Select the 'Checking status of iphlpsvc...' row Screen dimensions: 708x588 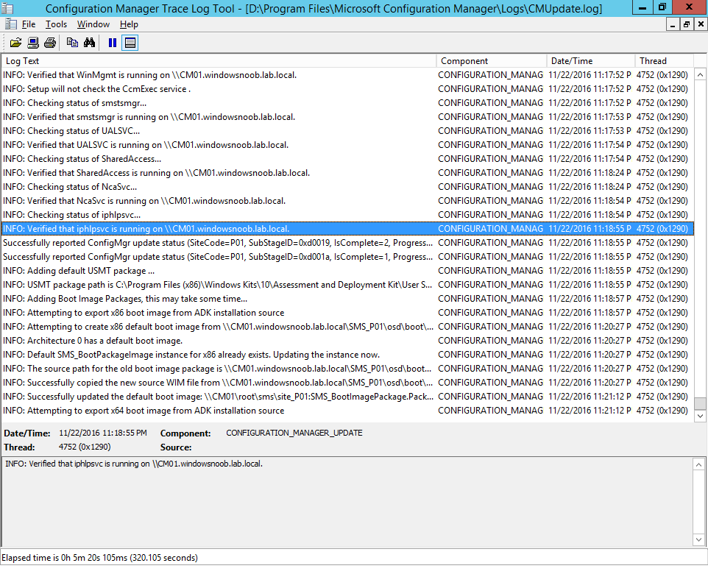(x=347, y=215)
